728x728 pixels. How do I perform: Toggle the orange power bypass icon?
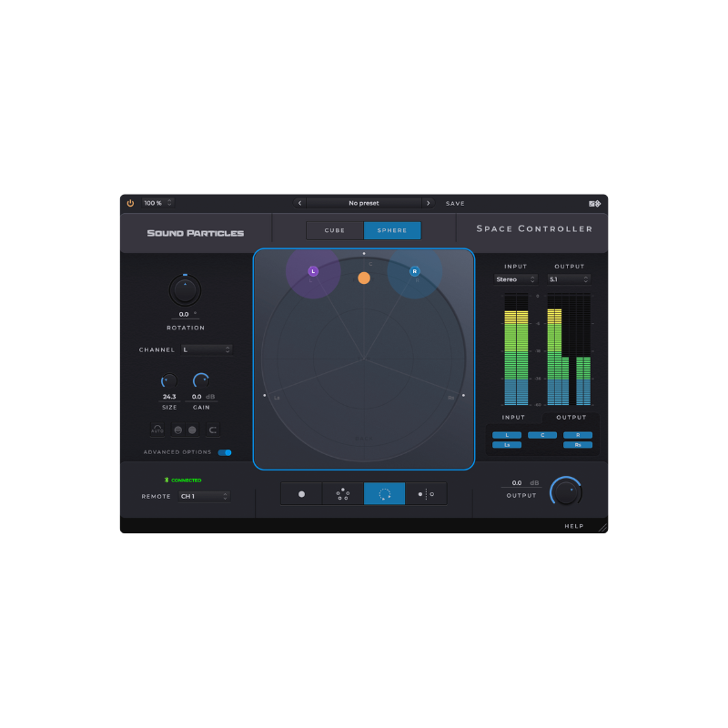(x=130, y=203)
